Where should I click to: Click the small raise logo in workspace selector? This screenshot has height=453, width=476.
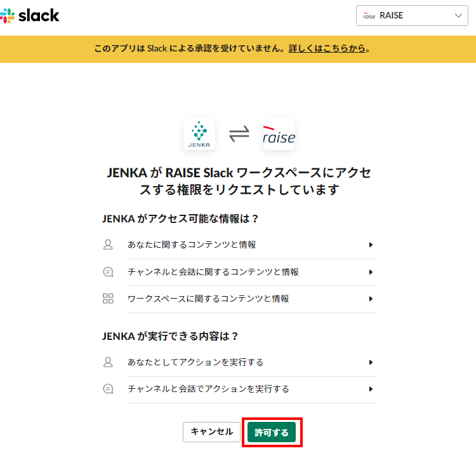click(369, 16)
